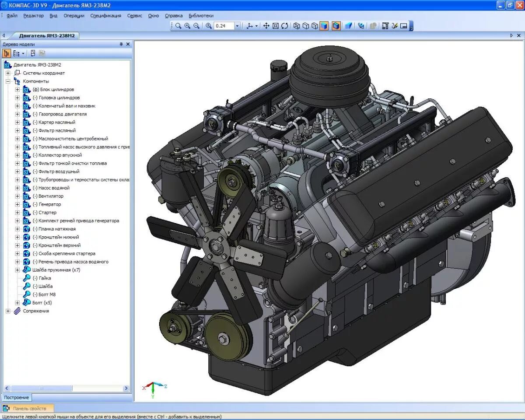Activate the pan (move view) tool
Screen dimensions: 525x420
tap(266, 26)
